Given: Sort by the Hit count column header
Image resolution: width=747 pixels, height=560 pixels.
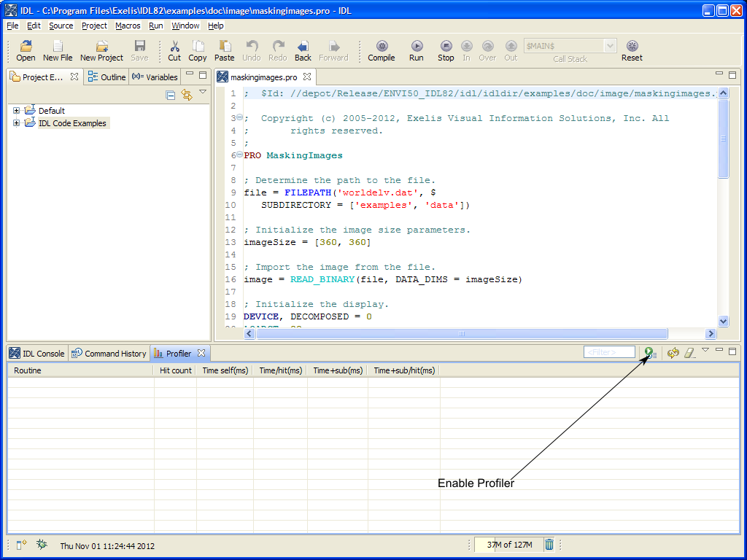Looking at the screenshot, I should click(x=175, y=370).
